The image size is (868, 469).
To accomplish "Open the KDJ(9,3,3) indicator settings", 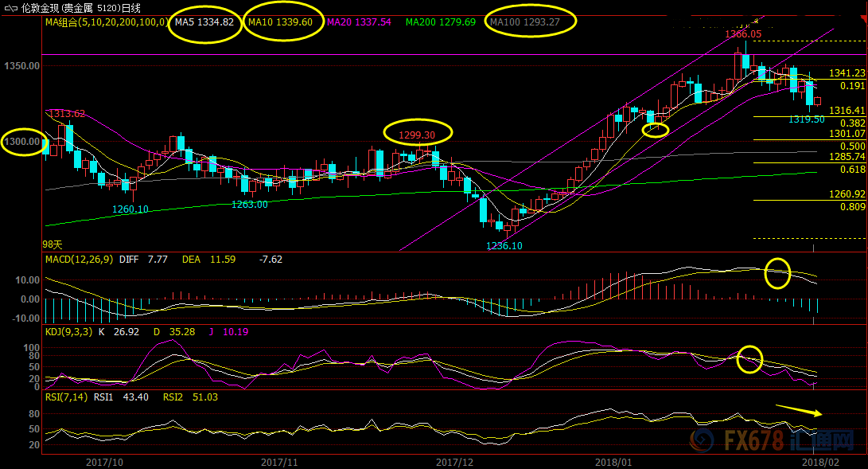I will point(70,332).
